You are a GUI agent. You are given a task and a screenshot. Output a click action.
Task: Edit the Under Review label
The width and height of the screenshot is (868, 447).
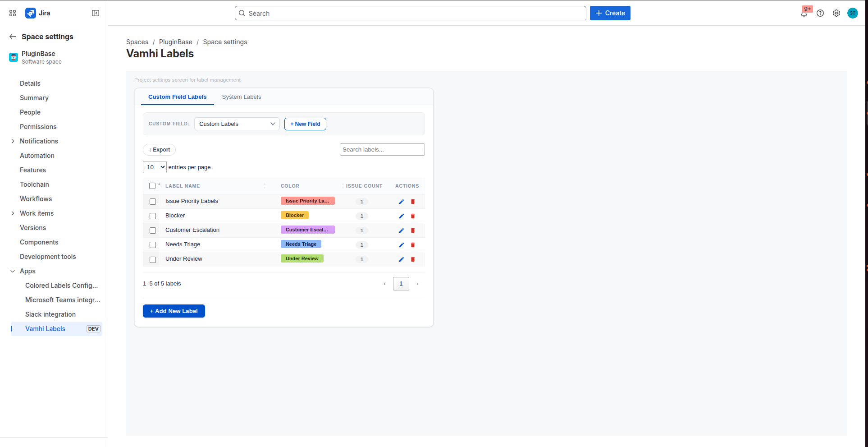pos(401,259)
